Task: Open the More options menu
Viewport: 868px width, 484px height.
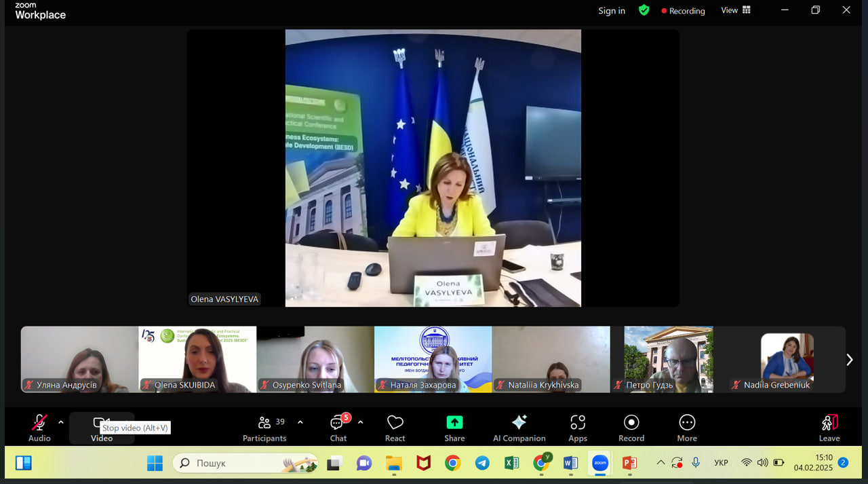Action: click(687, 428)
